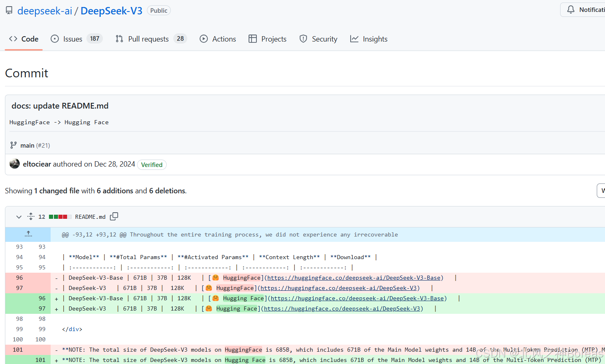This screenshot has height=364, width=605.
Task: Switch to the Code tab
Action: [30, 39]
